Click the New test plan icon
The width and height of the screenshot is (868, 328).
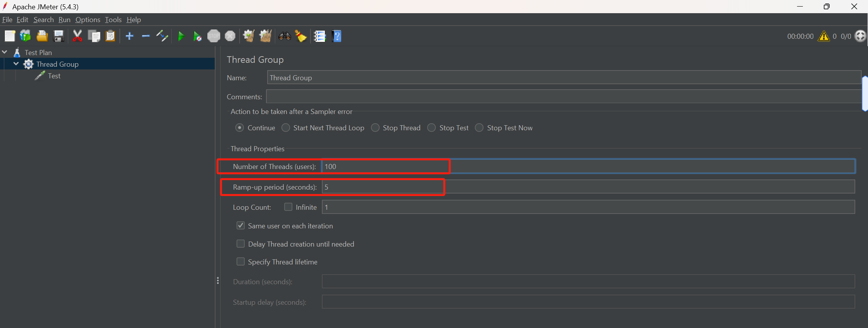[10, 36]
